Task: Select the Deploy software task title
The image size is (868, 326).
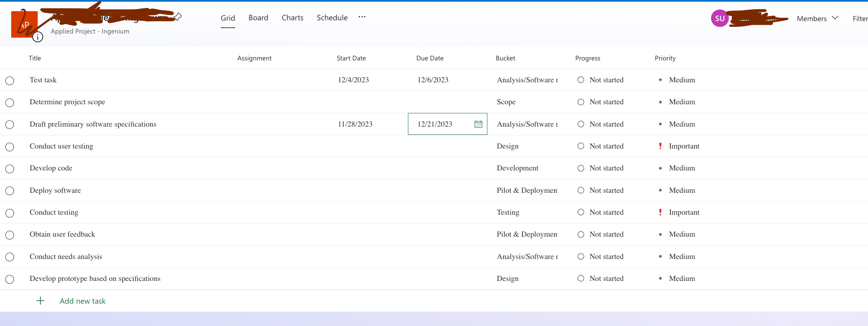Action: tap(55, 190)
